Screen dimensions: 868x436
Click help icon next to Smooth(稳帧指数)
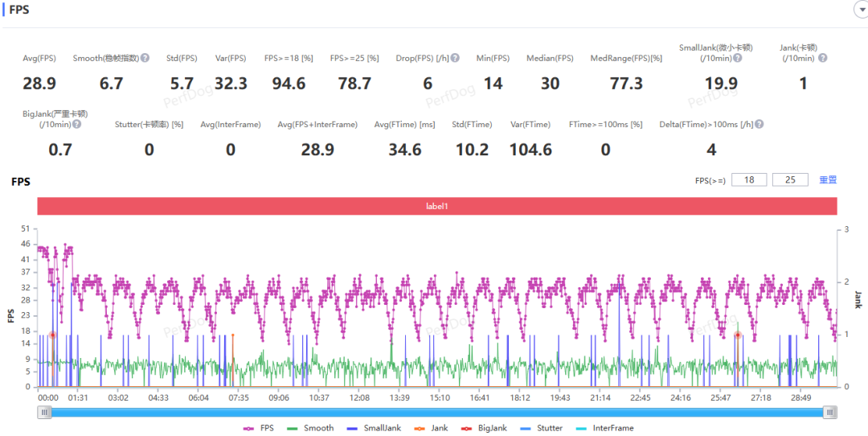pos(145,59)
